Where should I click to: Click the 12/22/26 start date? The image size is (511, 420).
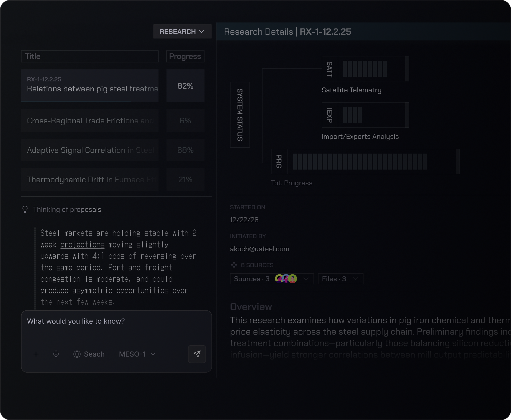244,220
